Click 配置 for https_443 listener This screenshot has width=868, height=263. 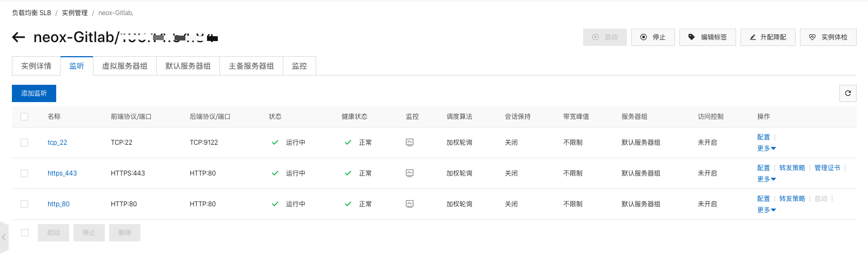pyautogui.click(x=764, y=168)
